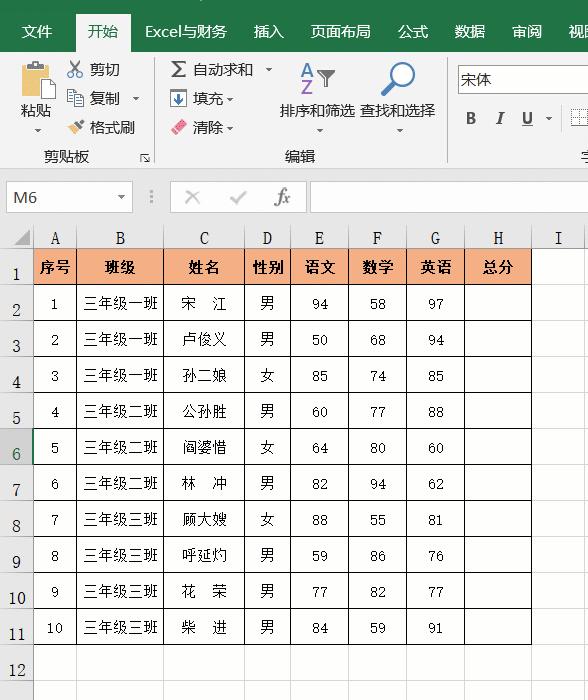Image resolution: width=588 pixels, height=700 pixels.
Task: Select the Format Painter brush icon
Action: click(x=75, y=127)
